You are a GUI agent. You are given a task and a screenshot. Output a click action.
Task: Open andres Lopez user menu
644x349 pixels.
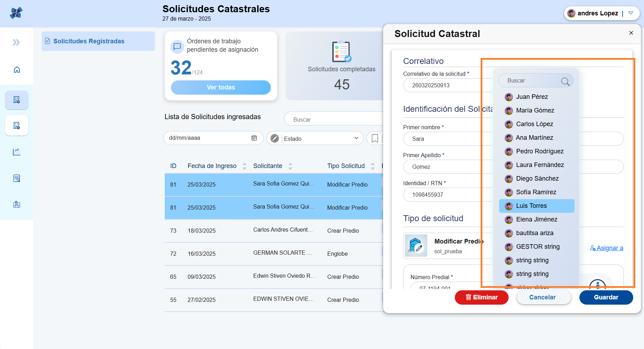tap(602, 13)
